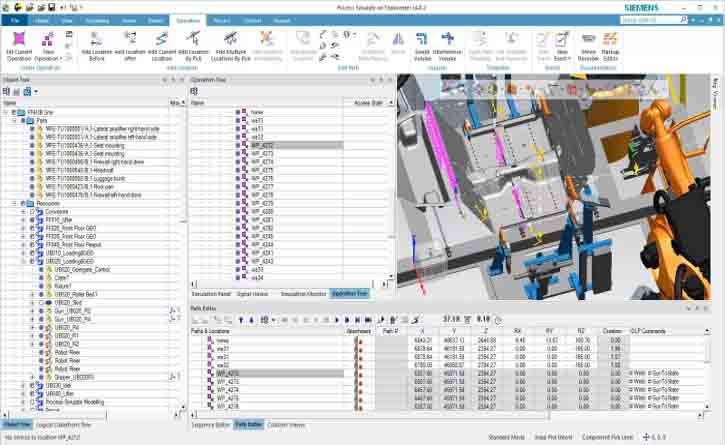Toggle display box for Conveyors resource
Screen dimensions: 725x445
[30, 211]
